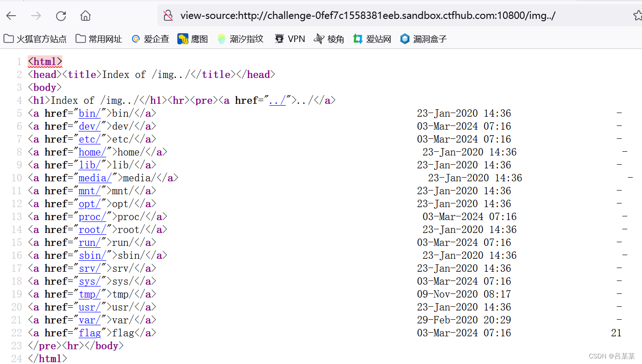642x364 pixels.
Task: Navigate back to the previous page
Action: pyautogui.click(x=11, y=15)
